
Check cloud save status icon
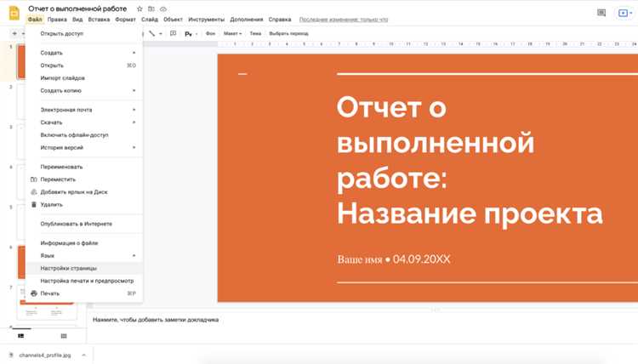(x=163, y=9)
